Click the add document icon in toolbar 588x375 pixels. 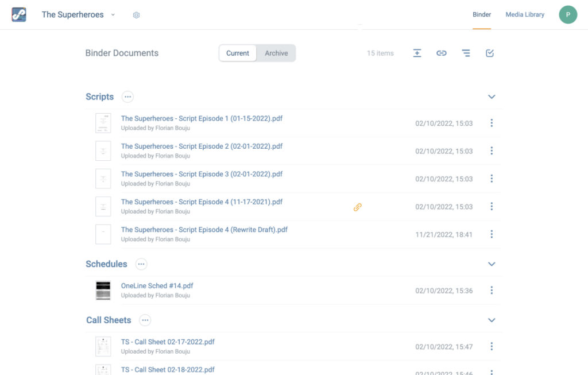(417, 53)
